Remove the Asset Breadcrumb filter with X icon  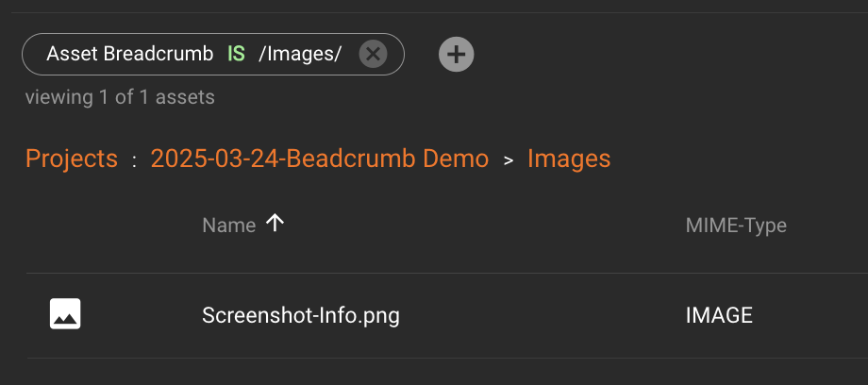(373, 54)
